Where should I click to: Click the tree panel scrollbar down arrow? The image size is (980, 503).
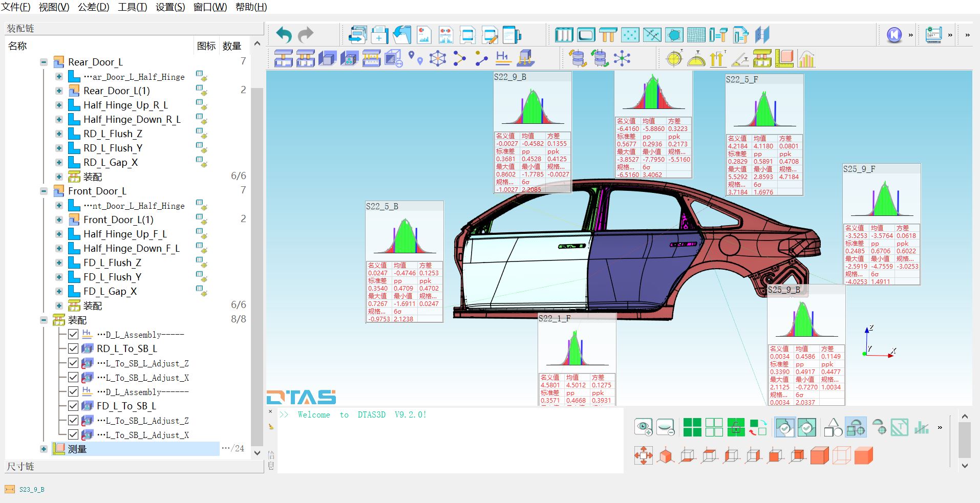tap(258, 452)
